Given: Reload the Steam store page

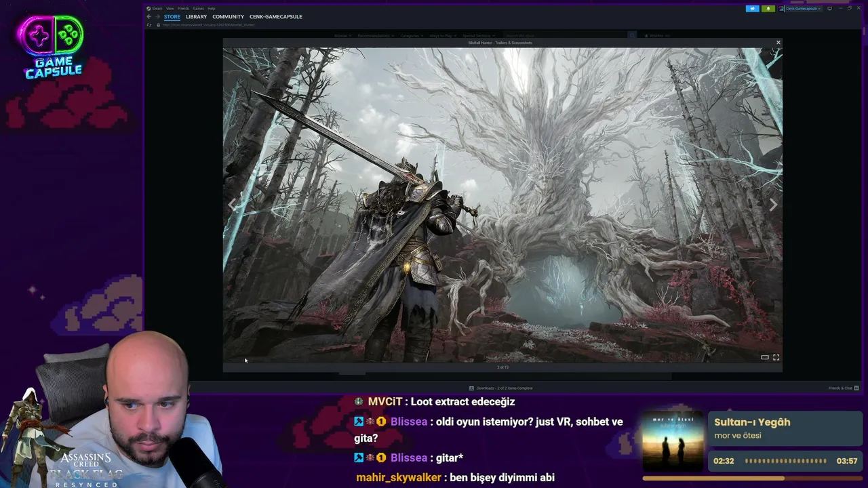Looking at the screenshot, I should coord(150,25).
